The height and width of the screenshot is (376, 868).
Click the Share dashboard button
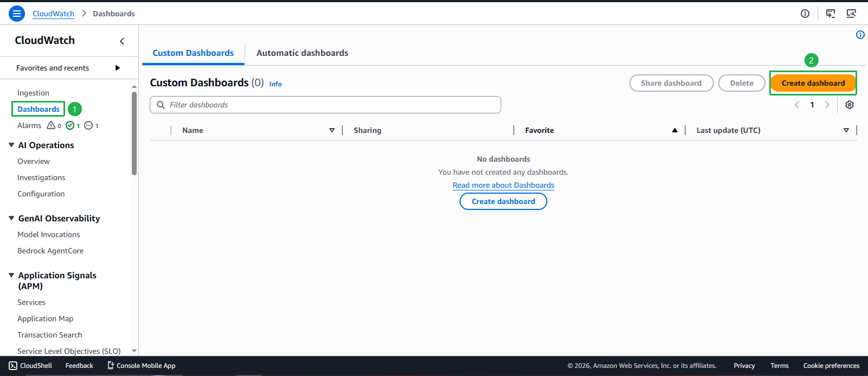tap(671, 83)
